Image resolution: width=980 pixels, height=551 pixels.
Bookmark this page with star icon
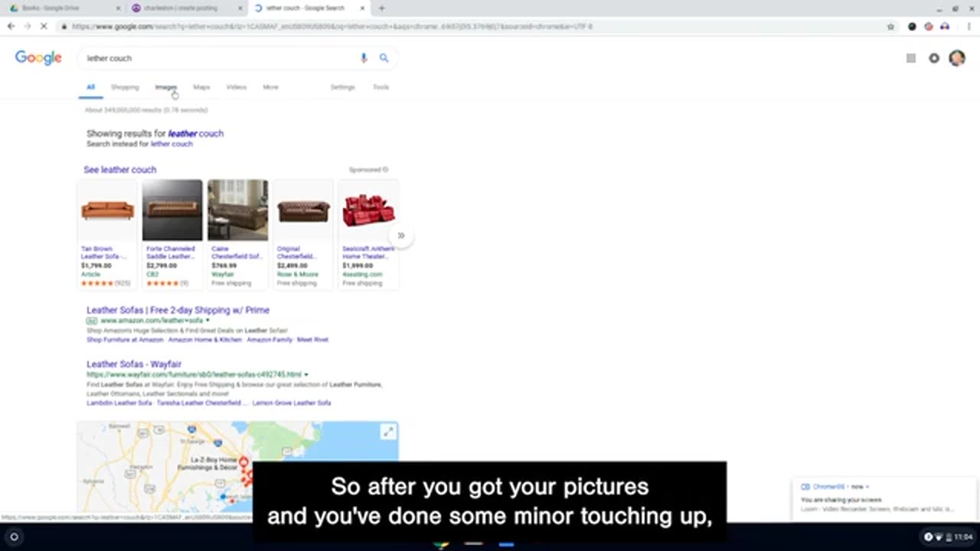pyautogui.click(x=890, y=26)
